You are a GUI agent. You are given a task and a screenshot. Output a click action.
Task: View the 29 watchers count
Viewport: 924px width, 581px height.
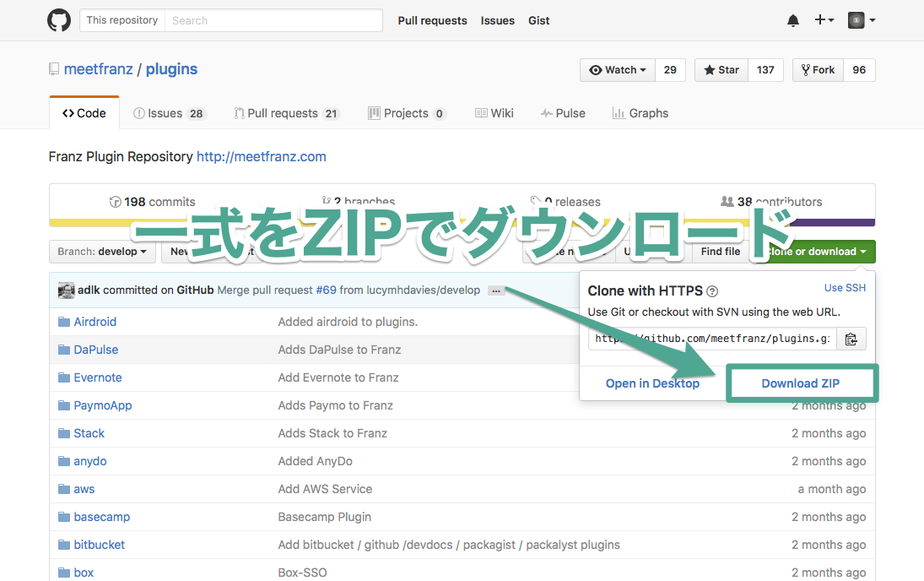[x=670, y=69]
